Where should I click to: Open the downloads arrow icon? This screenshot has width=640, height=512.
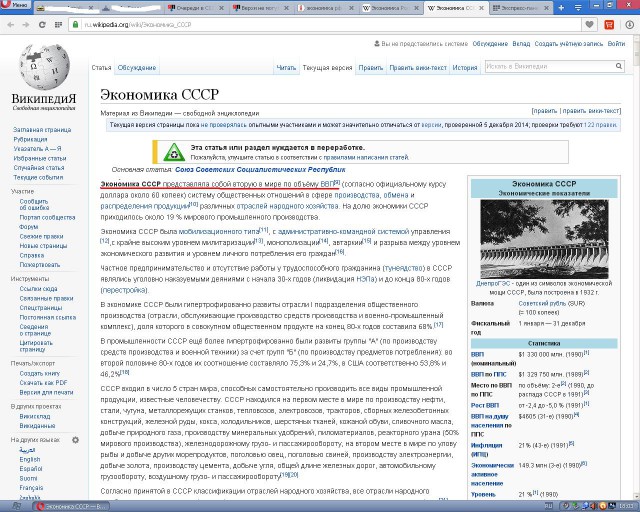click(x=630, y=25)
